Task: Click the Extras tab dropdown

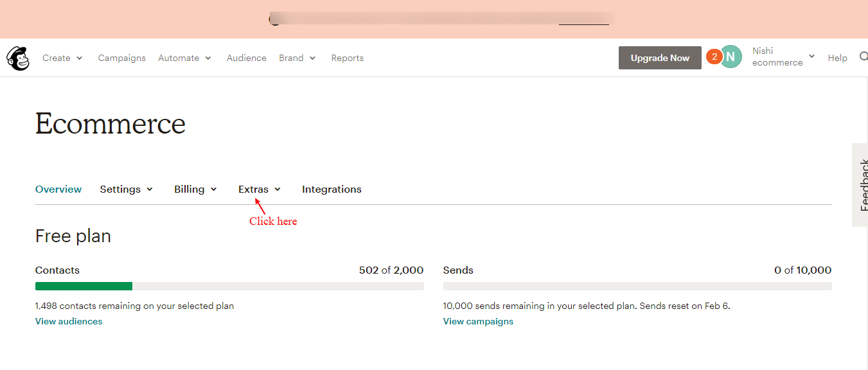Action: point(260,189)
